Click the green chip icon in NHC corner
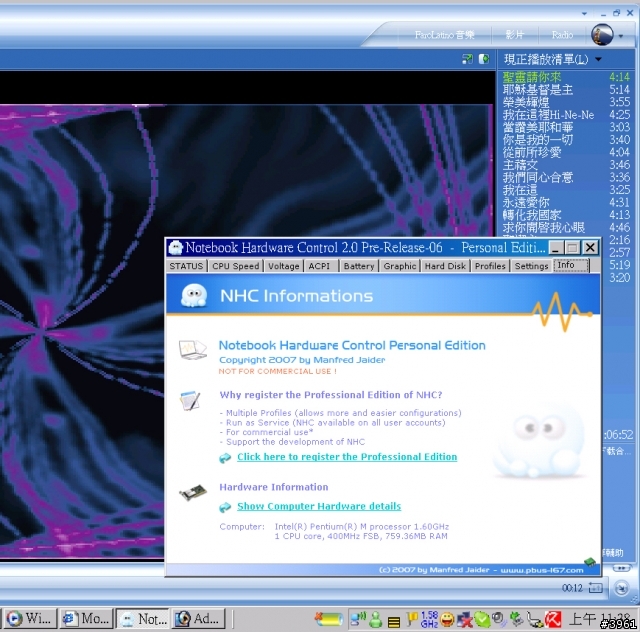The height and width of the screenshot is (632, 640). (x=590, y=562)
